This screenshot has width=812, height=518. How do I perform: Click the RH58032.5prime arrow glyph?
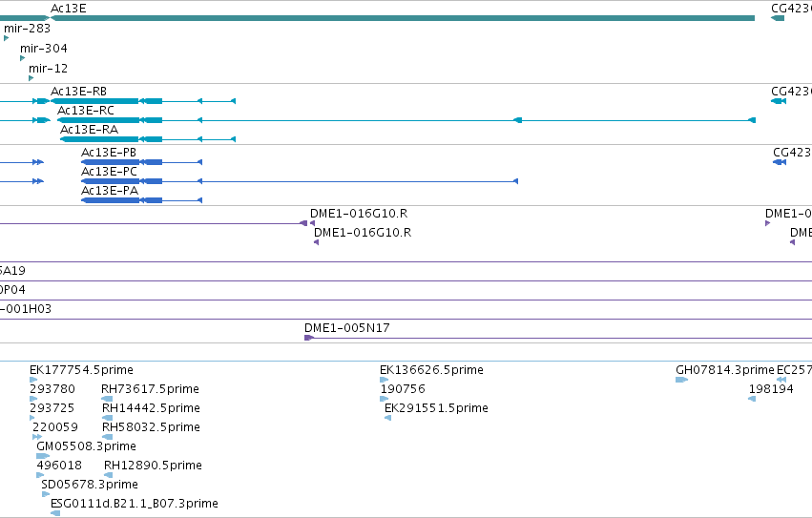[x=108, y=437]
